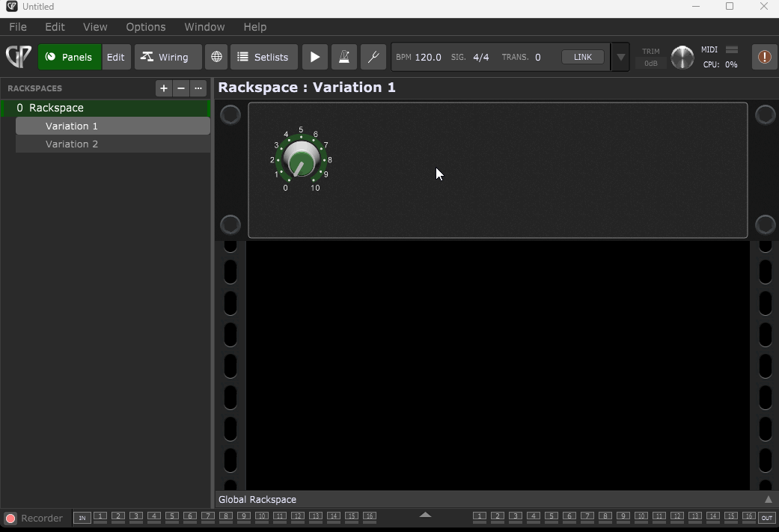Expand the dropdown arrow next to LINK
Screen dimensions: 779x532
click(x=620, y=57)
